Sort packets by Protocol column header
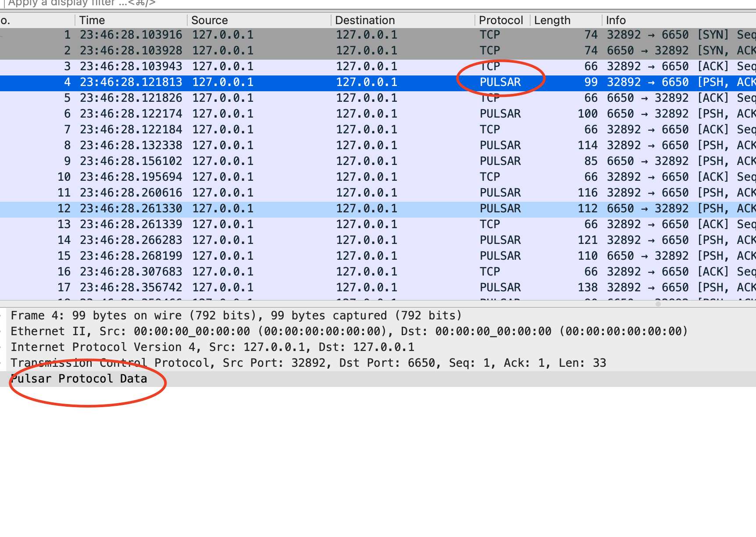 [501, 20]
